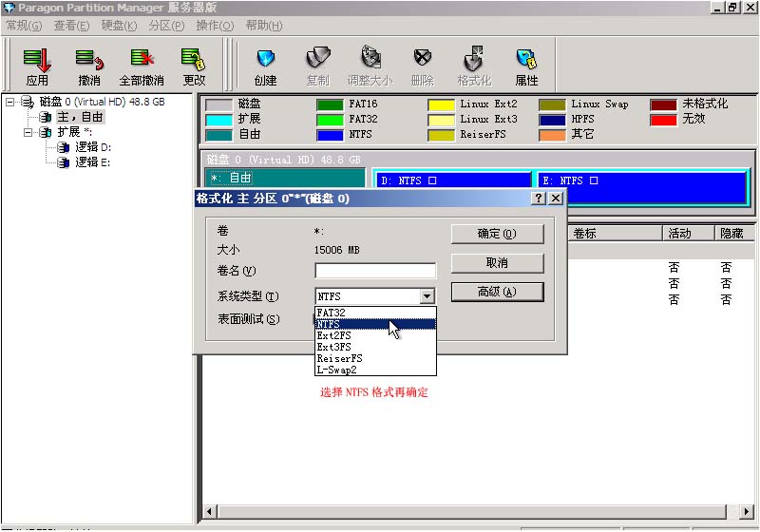Open the 硬盘(K) menu
Screen dimensions: 760x532
click(120, 26)
